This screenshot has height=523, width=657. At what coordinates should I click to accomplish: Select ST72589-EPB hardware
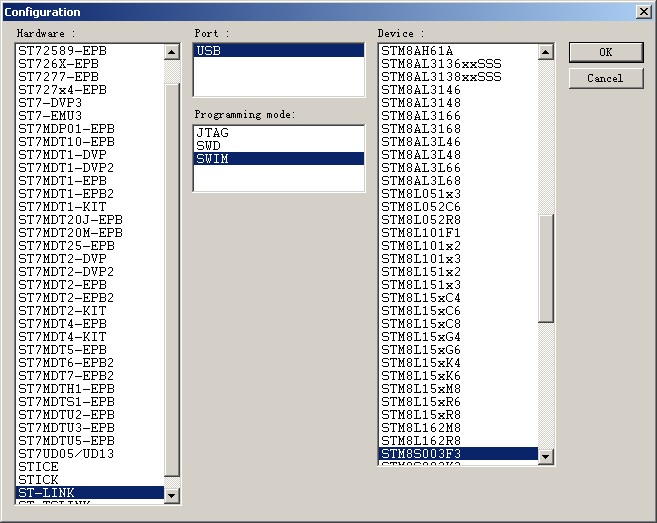90,51
